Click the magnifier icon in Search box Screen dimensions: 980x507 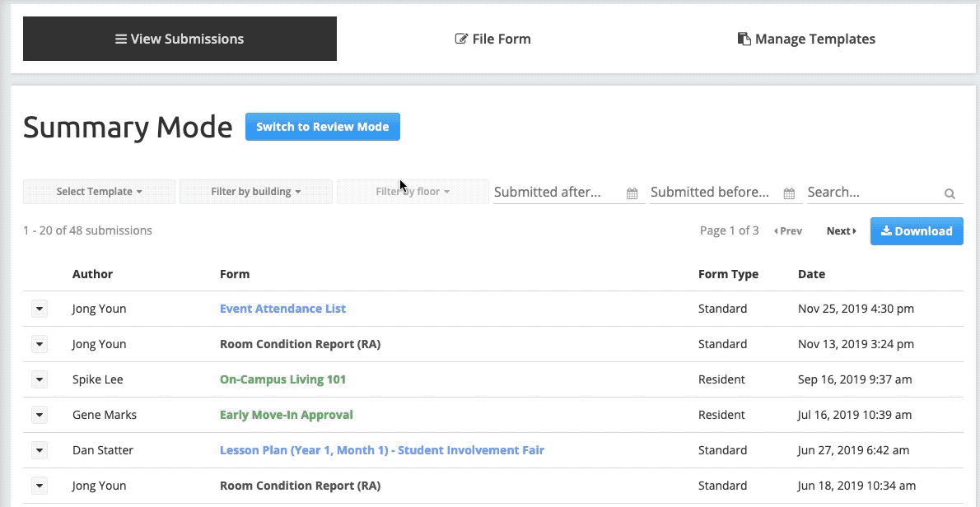click(950, 193)
